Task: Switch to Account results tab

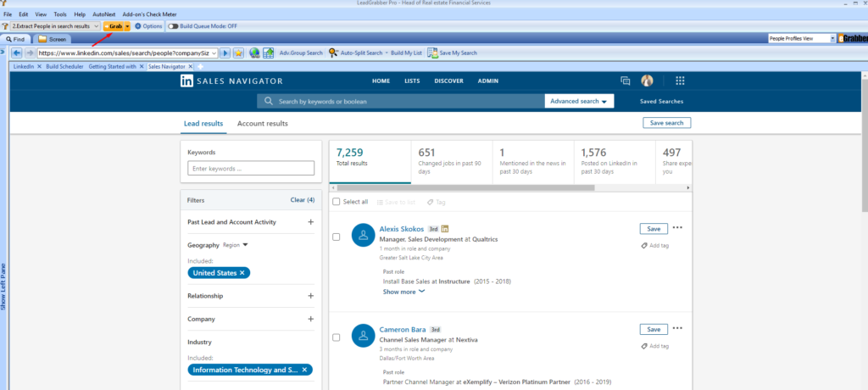Action: tap(263, 124)
